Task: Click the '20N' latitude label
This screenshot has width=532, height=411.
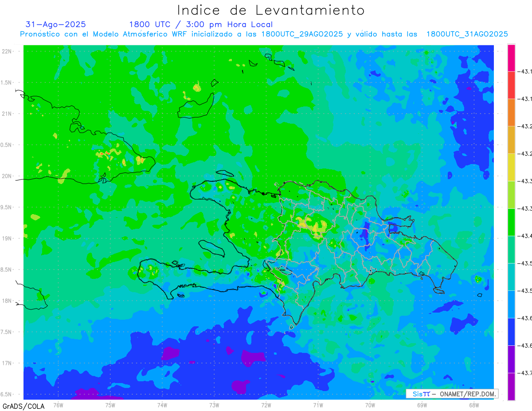Action: 7,176
